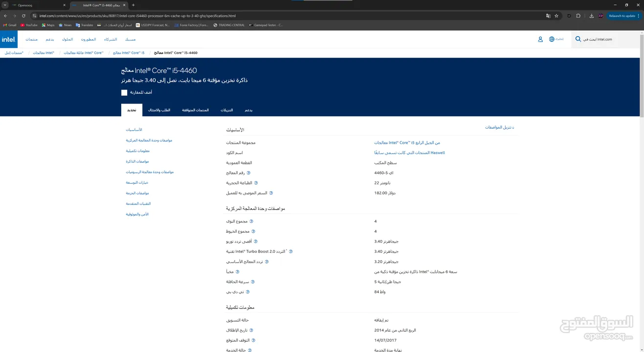Open the الحلول navigation menu
The image size is (644, 352).
[x=67, y=39]
